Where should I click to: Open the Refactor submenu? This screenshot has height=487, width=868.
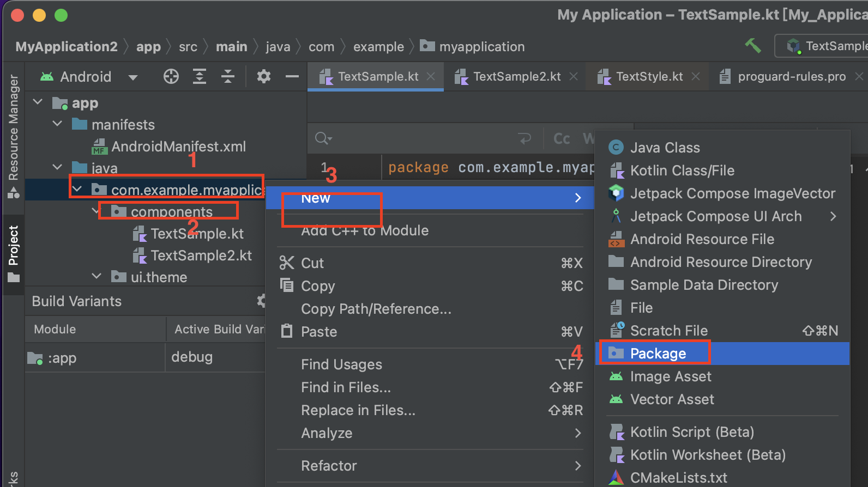(430, 466)
